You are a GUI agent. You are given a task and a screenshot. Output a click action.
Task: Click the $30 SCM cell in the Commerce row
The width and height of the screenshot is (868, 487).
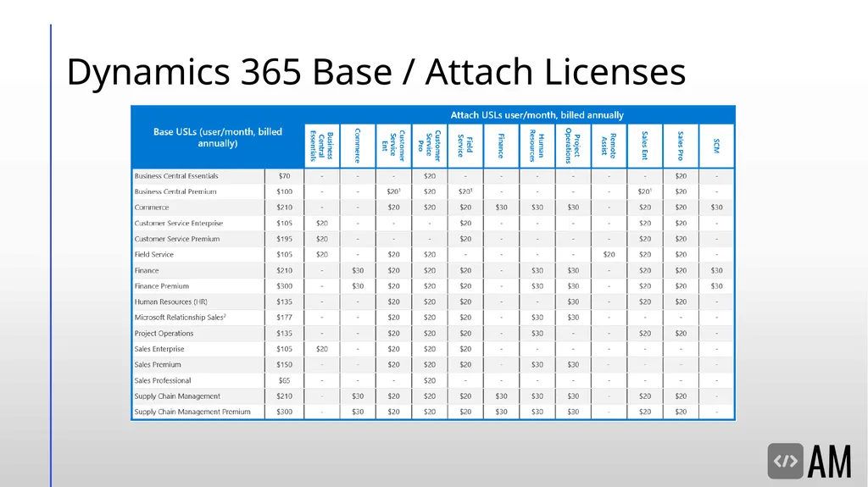[717, 208]
